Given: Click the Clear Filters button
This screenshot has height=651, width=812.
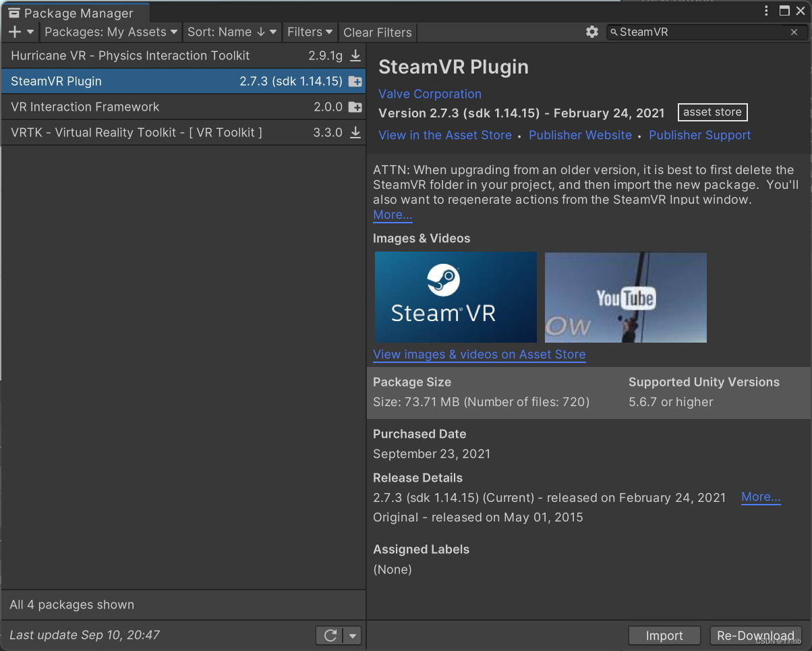Looking at the screenshot, I should pos(378,32).
